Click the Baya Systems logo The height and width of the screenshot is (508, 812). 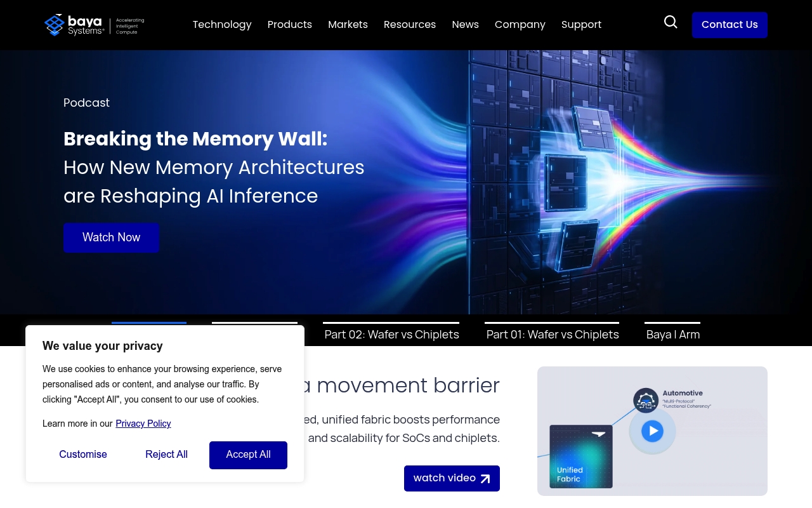pyautogui.click(x=95, y=25)
